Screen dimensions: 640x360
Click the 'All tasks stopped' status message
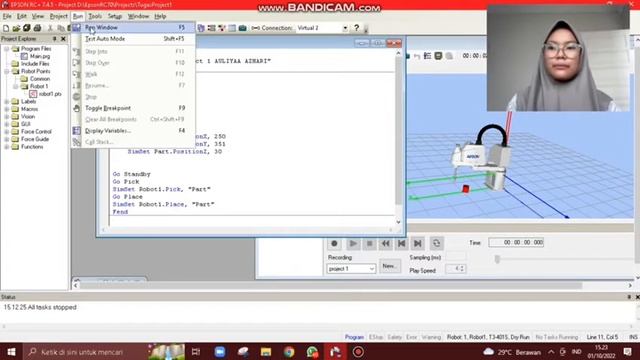pyautogui.click(x=40, y=307)
